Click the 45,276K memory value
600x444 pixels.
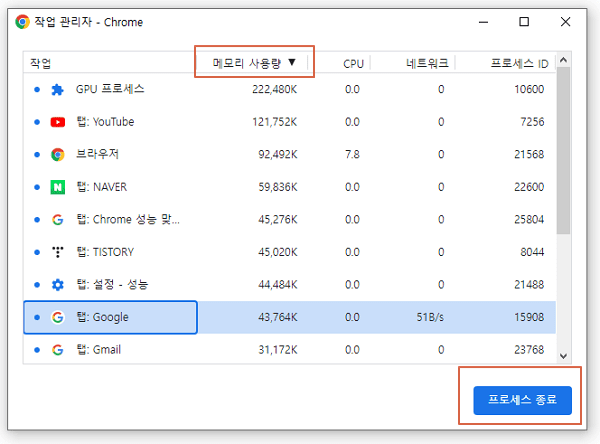click(277, 220)
